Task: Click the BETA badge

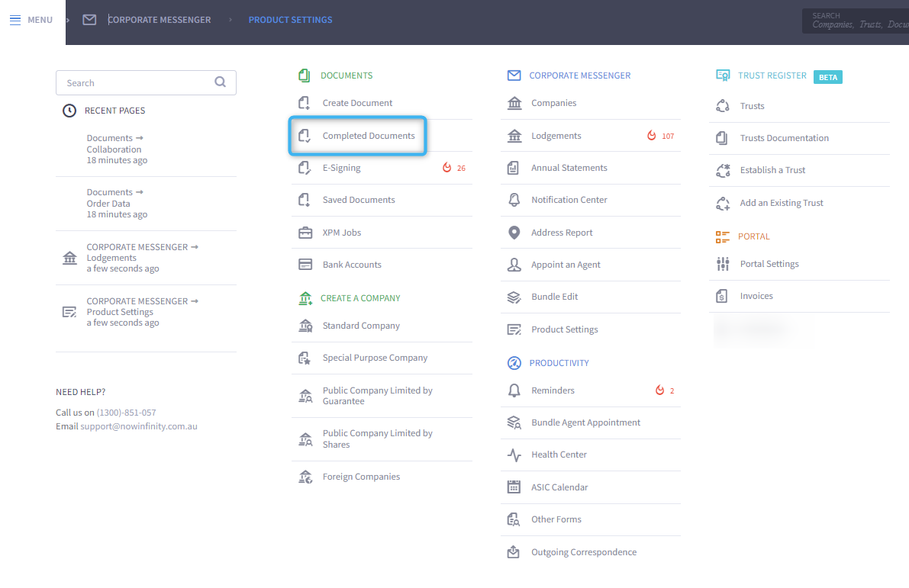Action: tap(828, 77)
